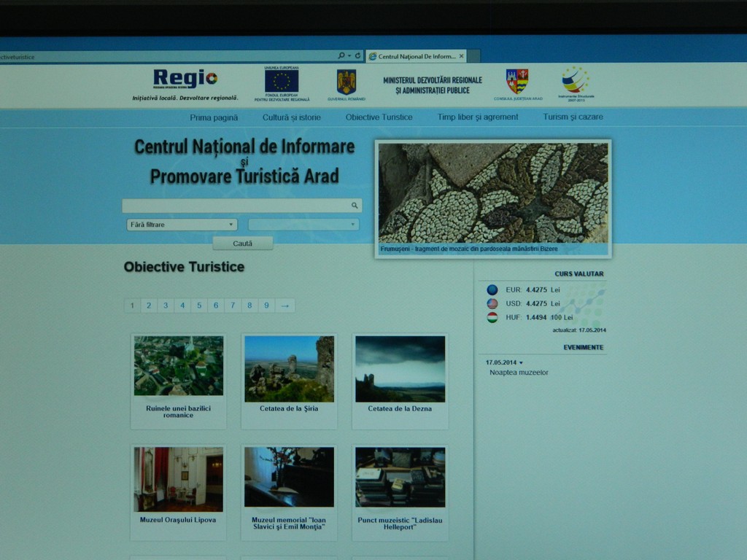Viewport: 747px width, 560px height.
Task: Click the European Union flag logo
Action: point(282,80)
